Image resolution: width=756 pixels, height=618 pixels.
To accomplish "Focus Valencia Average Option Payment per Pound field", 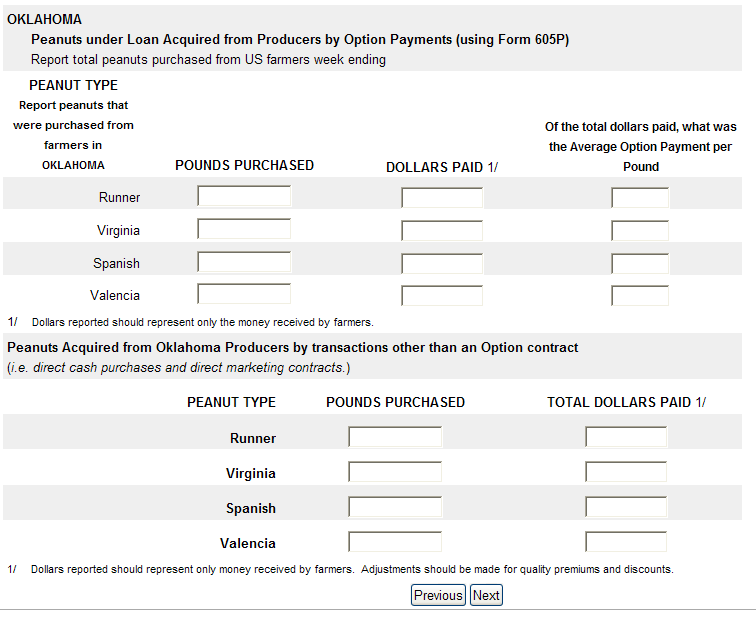I will (640, 296).
